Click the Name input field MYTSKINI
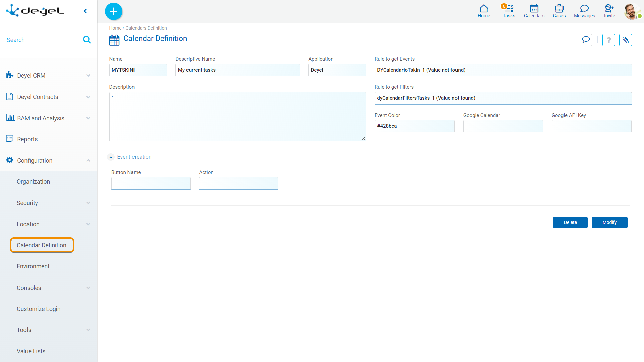644x362 pixels. pos(138,70)
